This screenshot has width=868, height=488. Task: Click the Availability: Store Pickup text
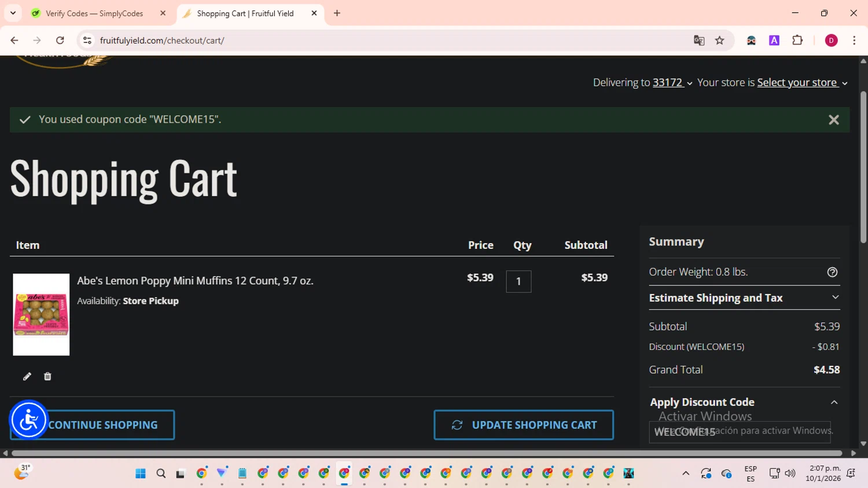[x=128, y=301]
